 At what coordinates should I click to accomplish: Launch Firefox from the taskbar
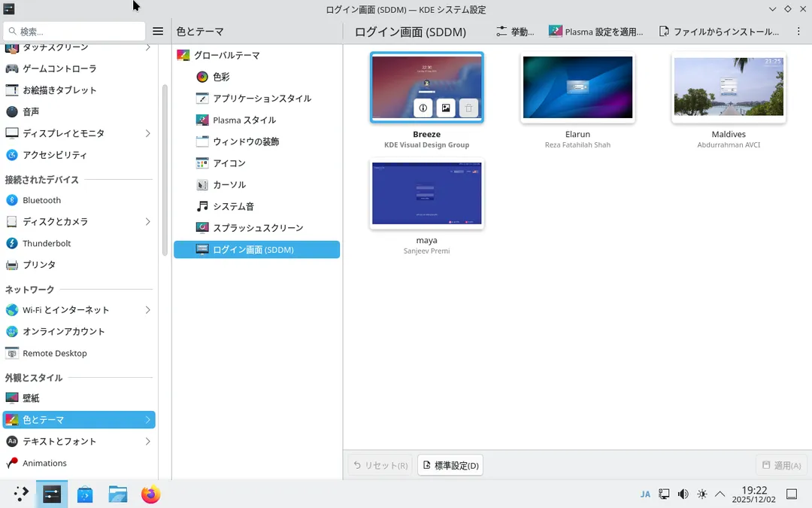(x=150, y=494)
